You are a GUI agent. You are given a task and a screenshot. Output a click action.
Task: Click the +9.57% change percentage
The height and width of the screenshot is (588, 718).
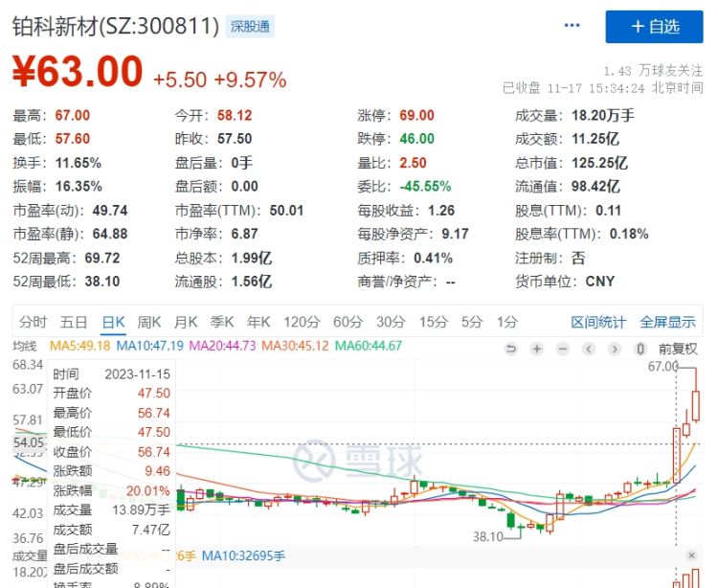[x=250, y=79]
